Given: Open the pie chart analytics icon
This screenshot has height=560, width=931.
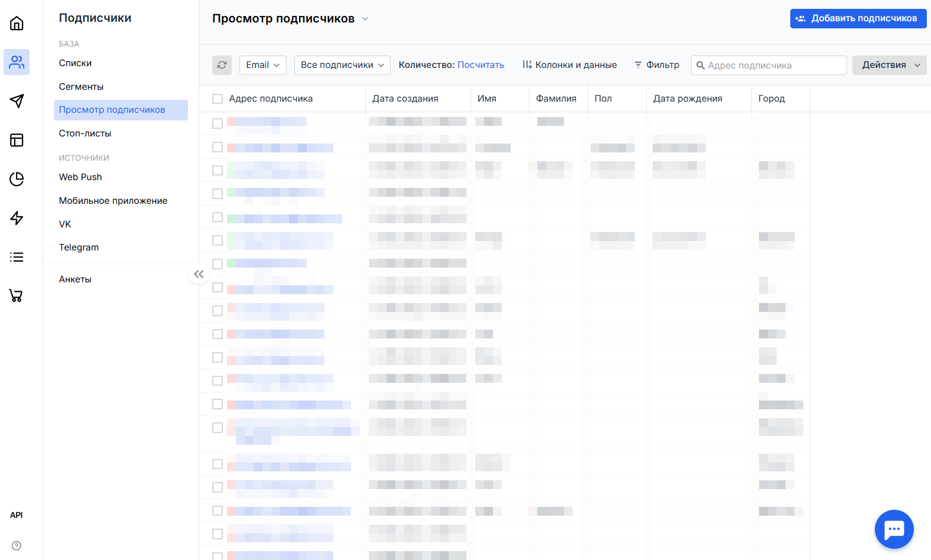Looking at the screenshot, I should click(x=17, y=179).
